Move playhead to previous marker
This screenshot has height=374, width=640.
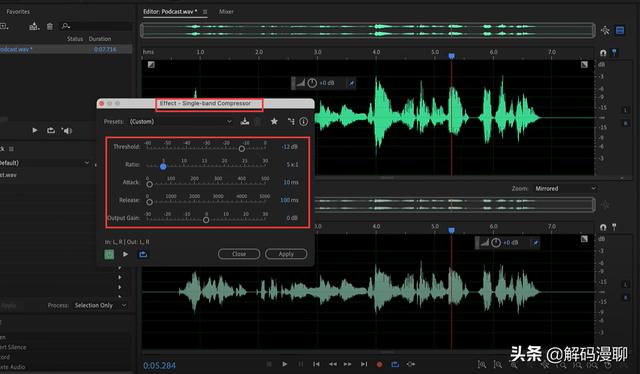click(316, 364)
